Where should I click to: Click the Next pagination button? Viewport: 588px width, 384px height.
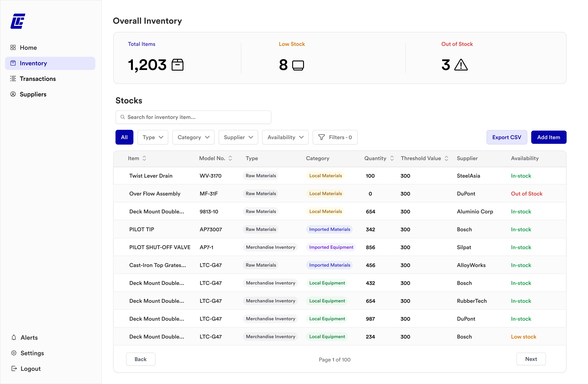tap(531, 359)
